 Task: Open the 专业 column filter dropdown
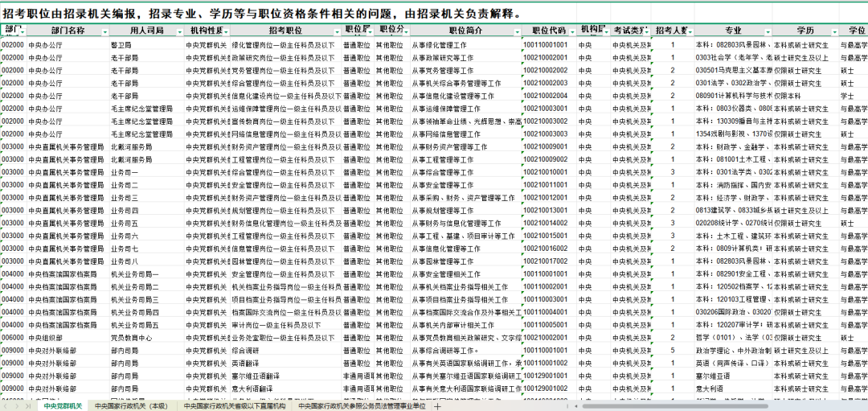tap(768, 32)
